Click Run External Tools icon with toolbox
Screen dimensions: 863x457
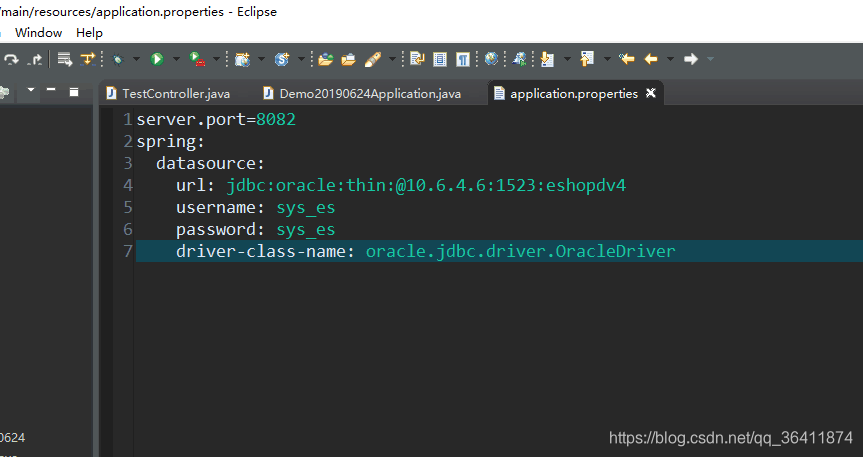pos(197,59)
